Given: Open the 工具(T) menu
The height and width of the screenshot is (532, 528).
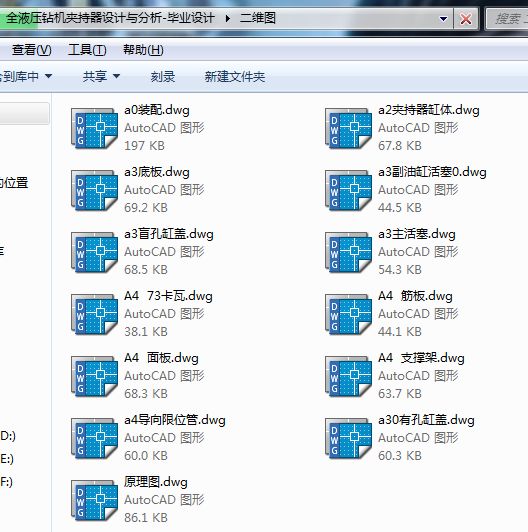Looking at the screenshot, I should tap(87, 50).
